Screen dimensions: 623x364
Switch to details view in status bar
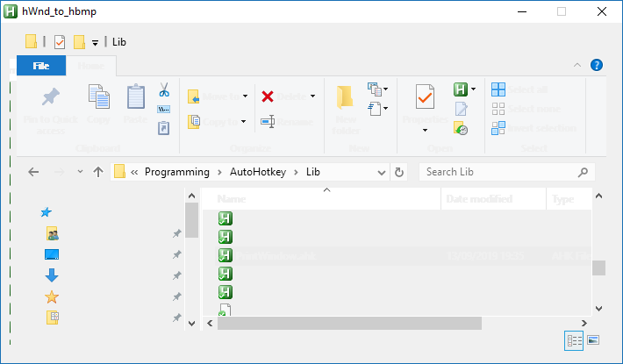pyautogui.click(x=575, y=340)
